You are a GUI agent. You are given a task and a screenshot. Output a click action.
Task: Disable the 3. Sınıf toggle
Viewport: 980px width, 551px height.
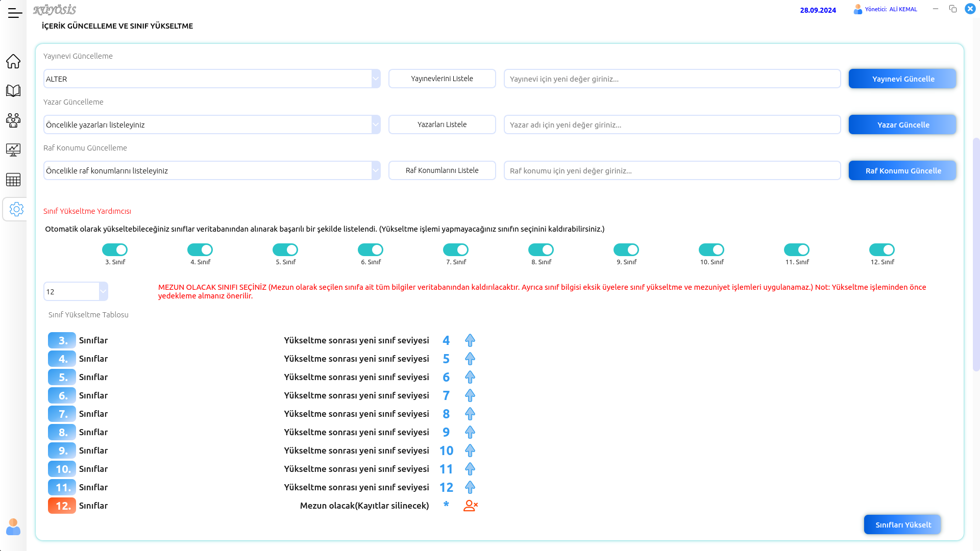115,249
